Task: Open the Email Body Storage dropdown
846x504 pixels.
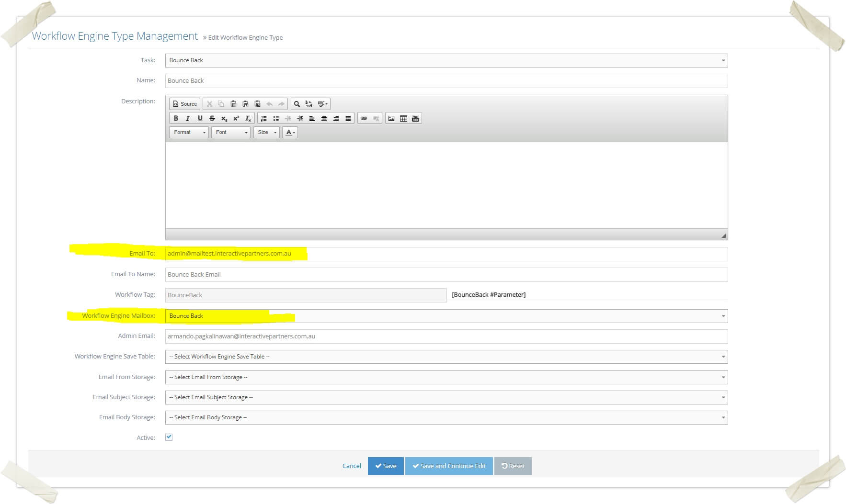Action: click(x=446, y=417)
